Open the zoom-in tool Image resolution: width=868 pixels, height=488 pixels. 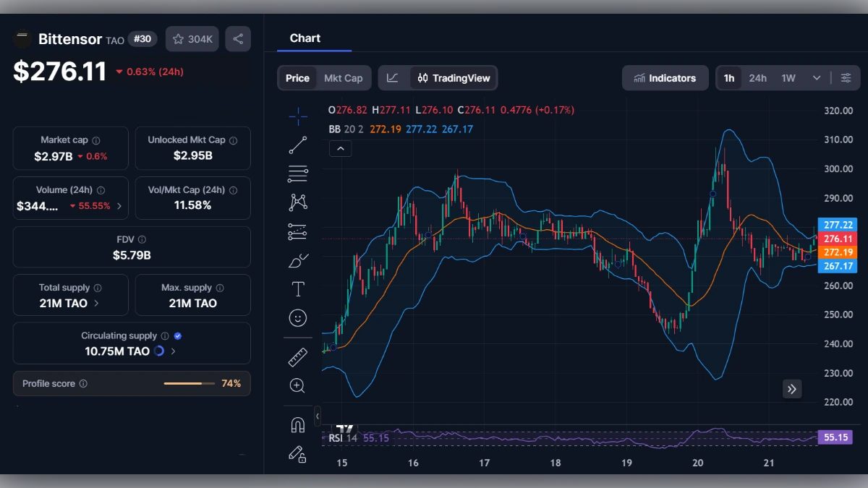(x=297, y=385)
